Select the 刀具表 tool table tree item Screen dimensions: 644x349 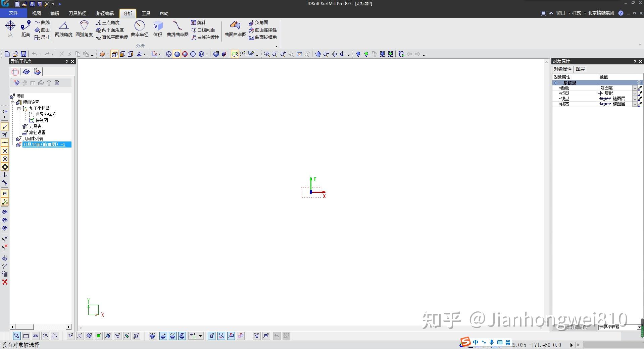(x=35, y=126)
